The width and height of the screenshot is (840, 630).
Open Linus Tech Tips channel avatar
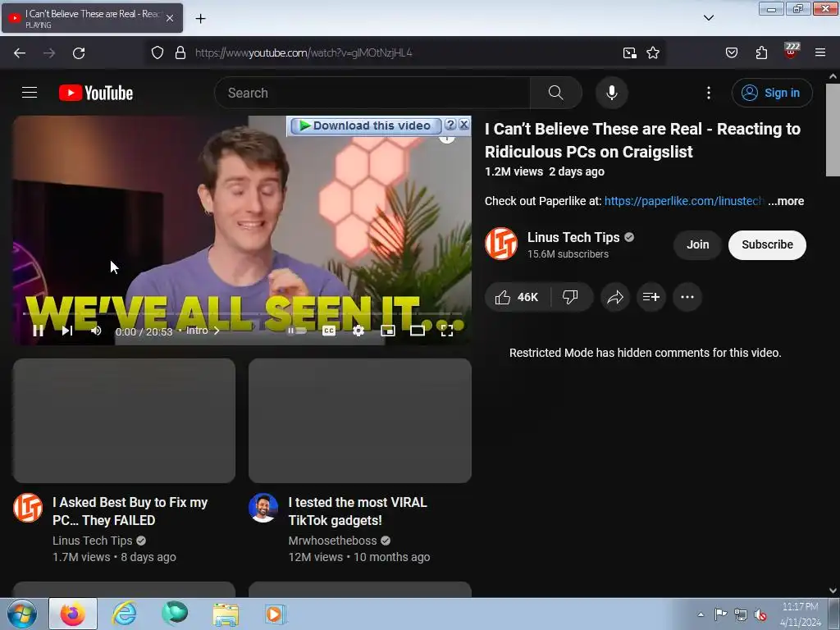tap(501, 244)
